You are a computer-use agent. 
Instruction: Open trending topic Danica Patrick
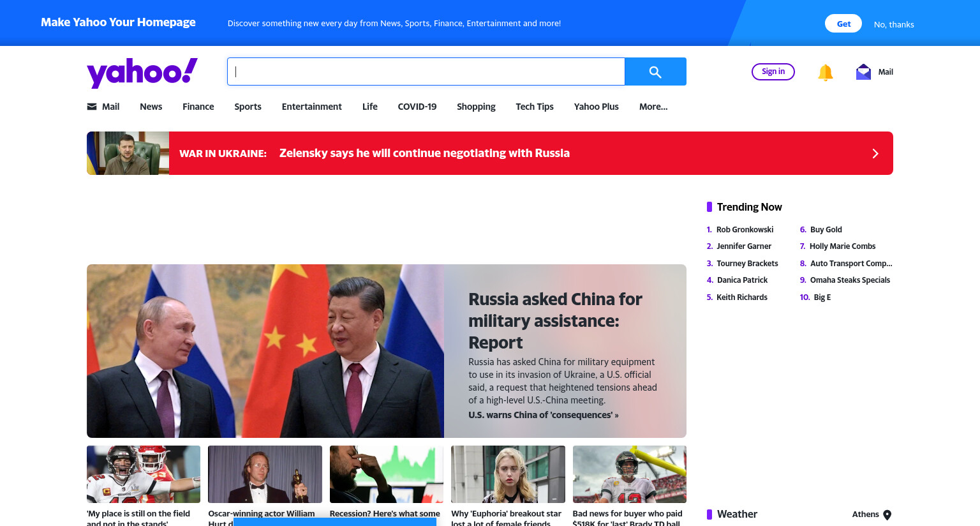[742, 280]
